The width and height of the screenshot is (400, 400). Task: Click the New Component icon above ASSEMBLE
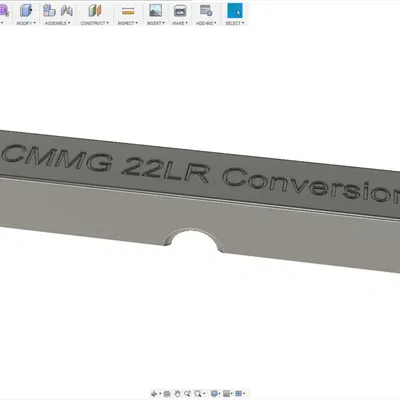tap(49, 10)
